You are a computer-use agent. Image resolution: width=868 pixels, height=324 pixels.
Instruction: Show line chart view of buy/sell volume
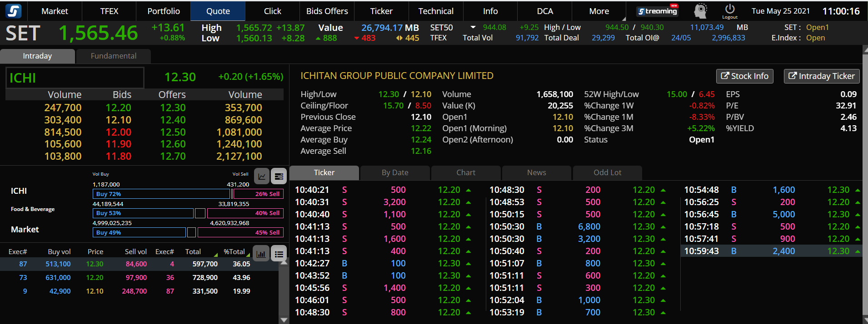(262, 176)
